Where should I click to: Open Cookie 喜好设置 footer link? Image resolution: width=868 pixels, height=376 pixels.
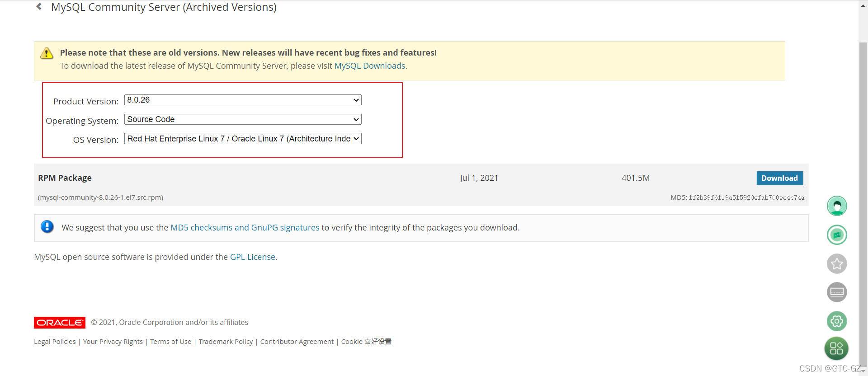point(366,342)
